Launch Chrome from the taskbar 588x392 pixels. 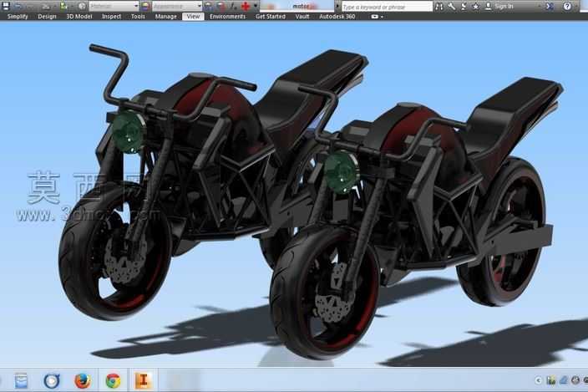coord(113,380)
